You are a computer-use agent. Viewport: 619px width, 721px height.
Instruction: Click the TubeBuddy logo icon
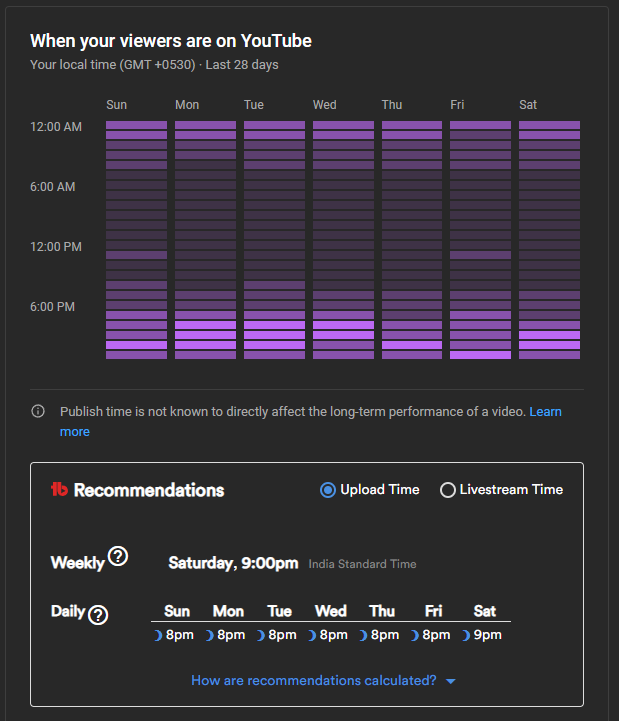tap(59, 490)
